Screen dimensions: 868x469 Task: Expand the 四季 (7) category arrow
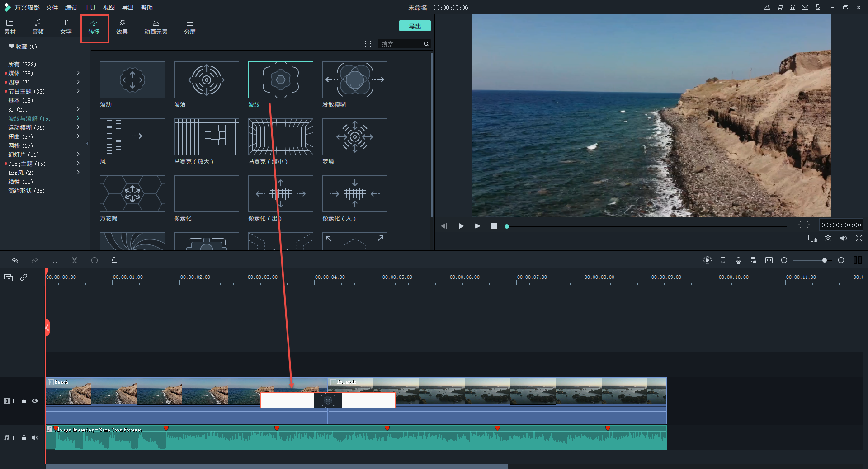pos(78,82)
